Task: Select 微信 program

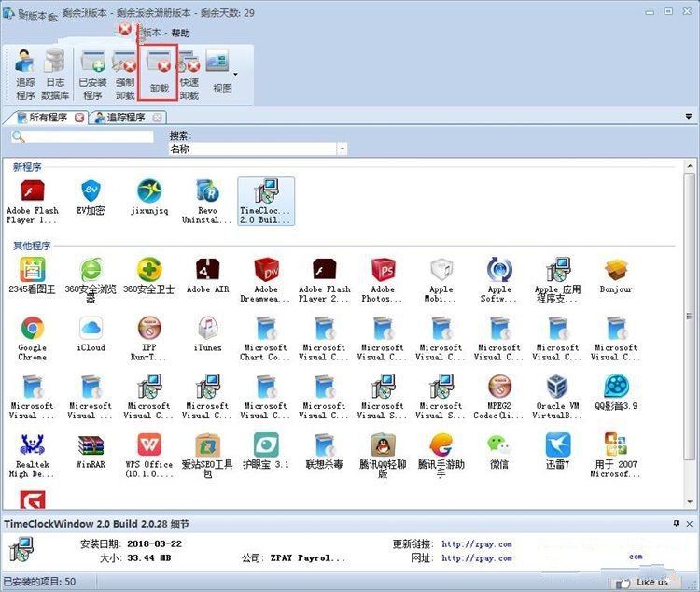Action: click(x=499, y=451)
